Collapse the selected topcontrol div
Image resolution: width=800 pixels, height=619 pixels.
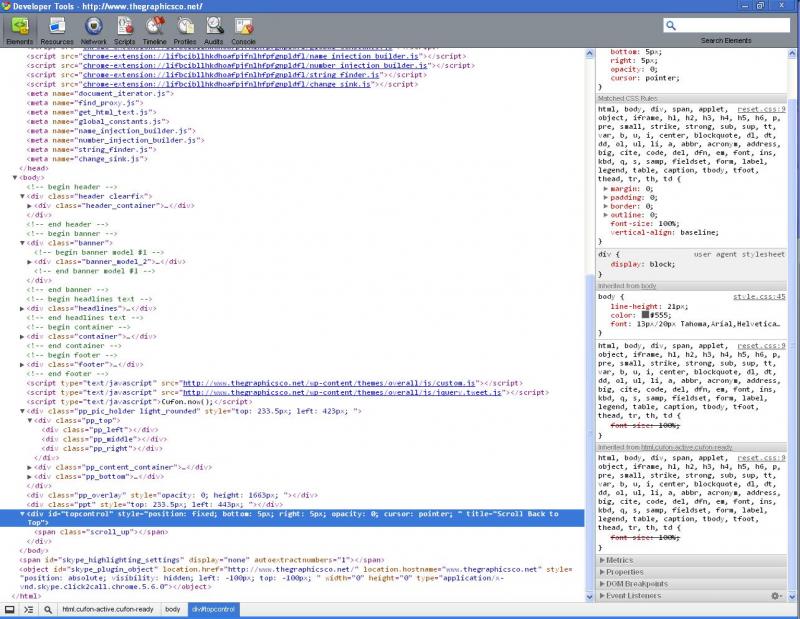22,514
